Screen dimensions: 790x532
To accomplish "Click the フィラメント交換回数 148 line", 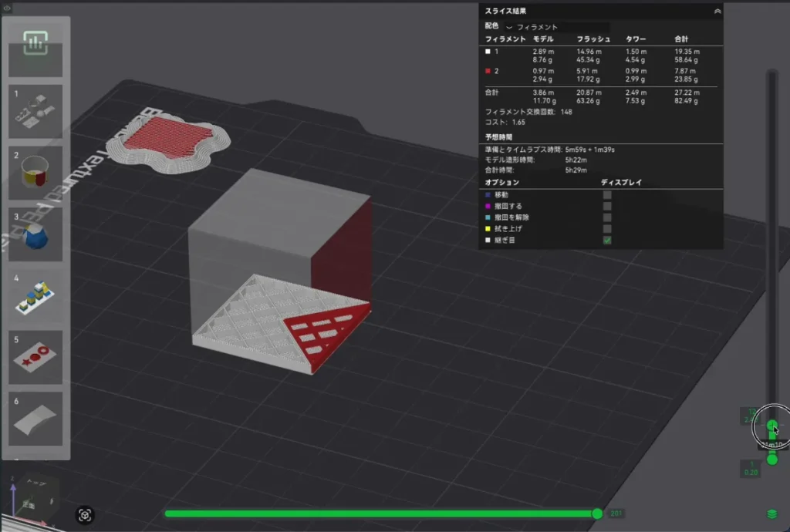I will click(x=528, y=112).
